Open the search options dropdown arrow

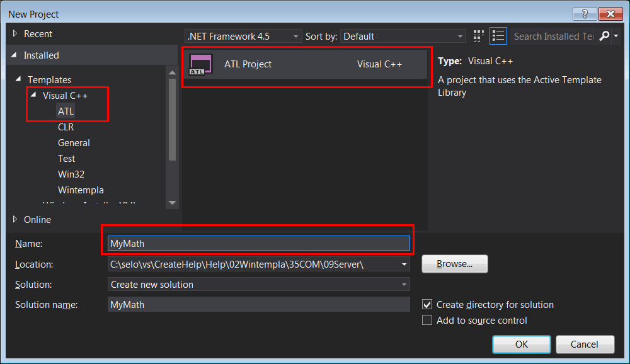point(616,36)
